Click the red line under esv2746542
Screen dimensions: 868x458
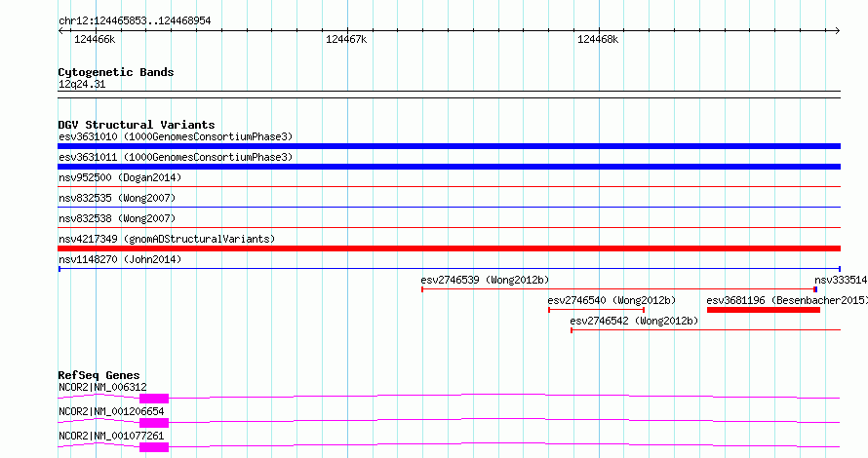(706, 330)
